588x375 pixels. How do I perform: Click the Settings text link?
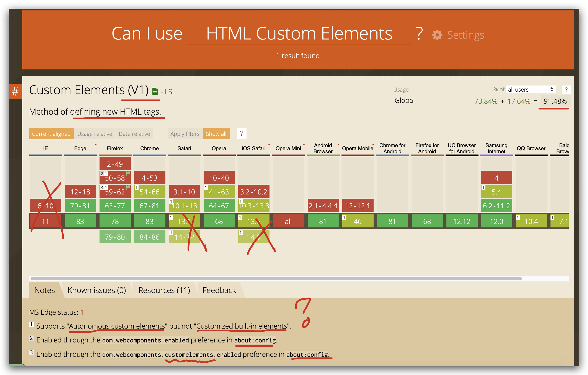[466, 35]
